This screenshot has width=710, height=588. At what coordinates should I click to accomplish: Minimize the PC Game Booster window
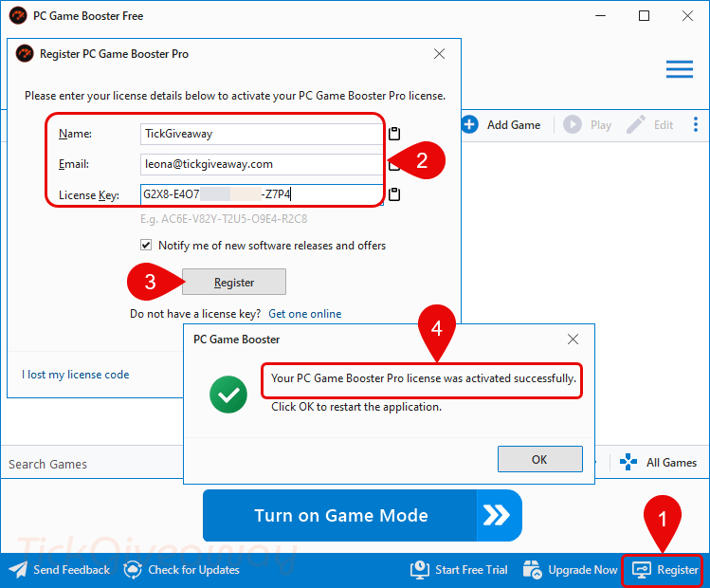600,16
